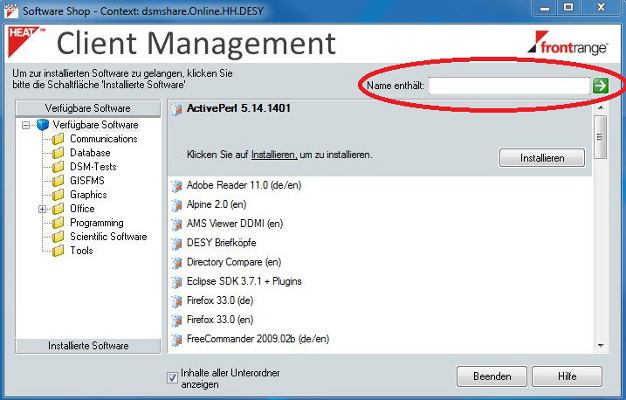Click the Firefox 33.0 (en) package icon
The height and width of the screenshot is (400, 626).
pos(176,320)
